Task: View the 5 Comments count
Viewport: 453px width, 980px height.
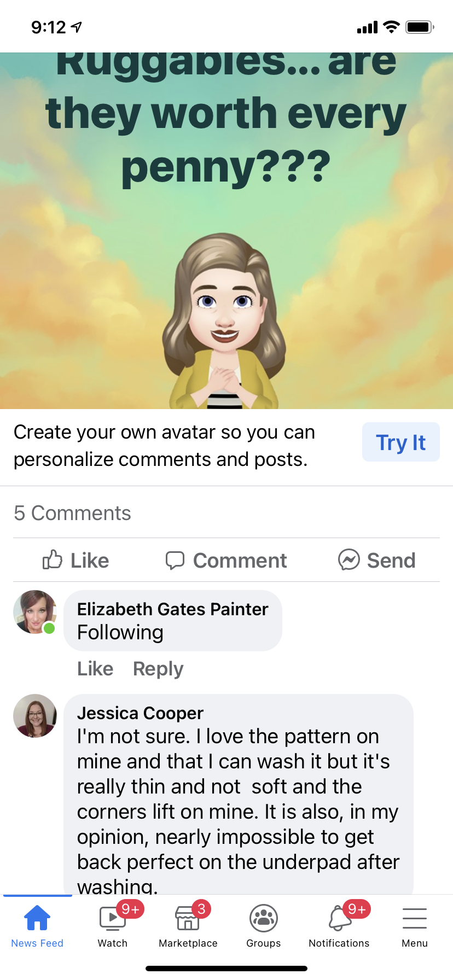Action: (72, 513)
